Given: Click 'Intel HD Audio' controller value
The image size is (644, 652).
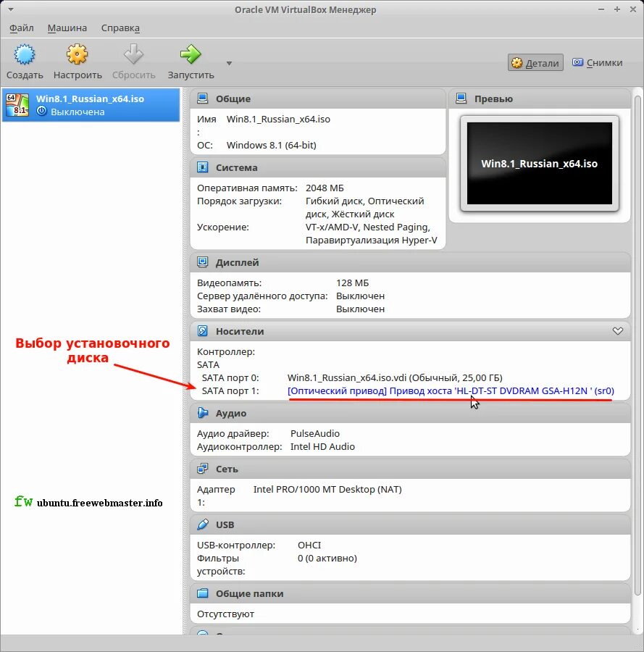Looking at the screenshot, I should tap(322, 446).
